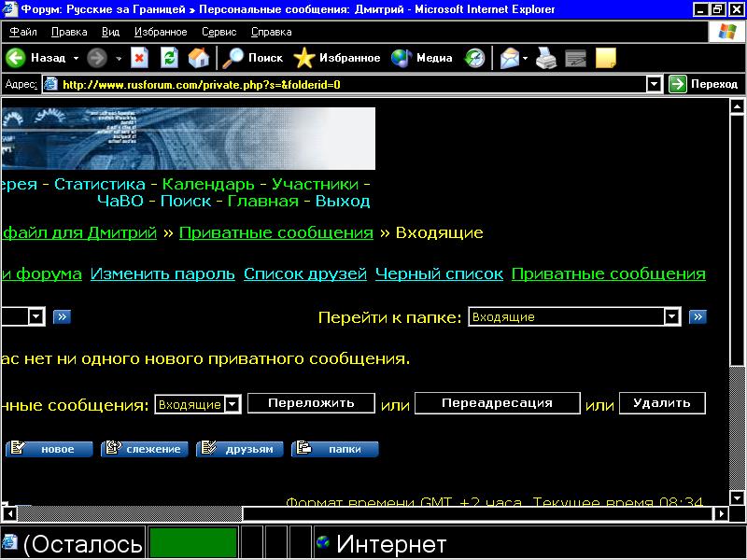Click the Back (Назад) arrow icon
The width and height of the screenshot is (747, 560).
point(16,58)
